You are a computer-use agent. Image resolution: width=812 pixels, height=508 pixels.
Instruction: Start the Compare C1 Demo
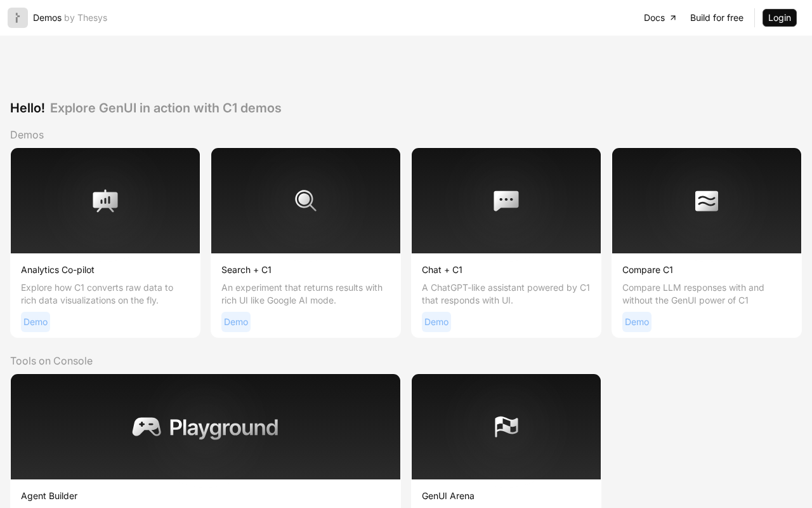[x=637, y=322]
